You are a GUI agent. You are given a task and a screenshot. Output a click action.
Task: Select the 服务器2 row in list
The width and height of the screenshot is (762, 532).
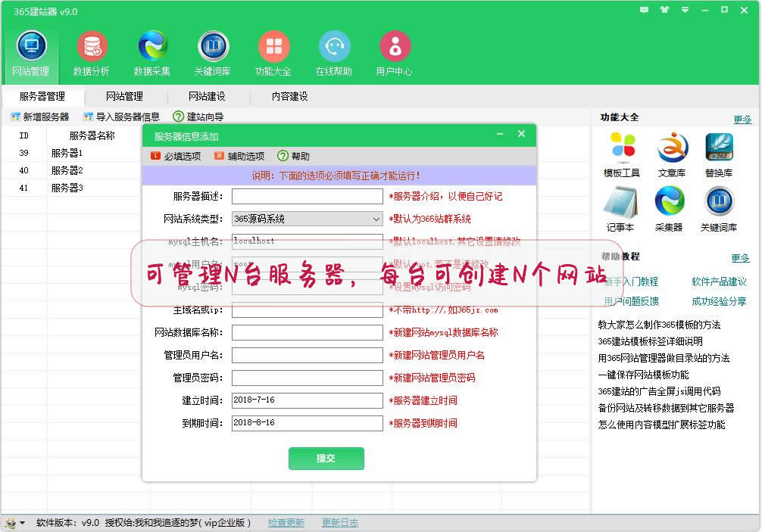click(67, 170)
